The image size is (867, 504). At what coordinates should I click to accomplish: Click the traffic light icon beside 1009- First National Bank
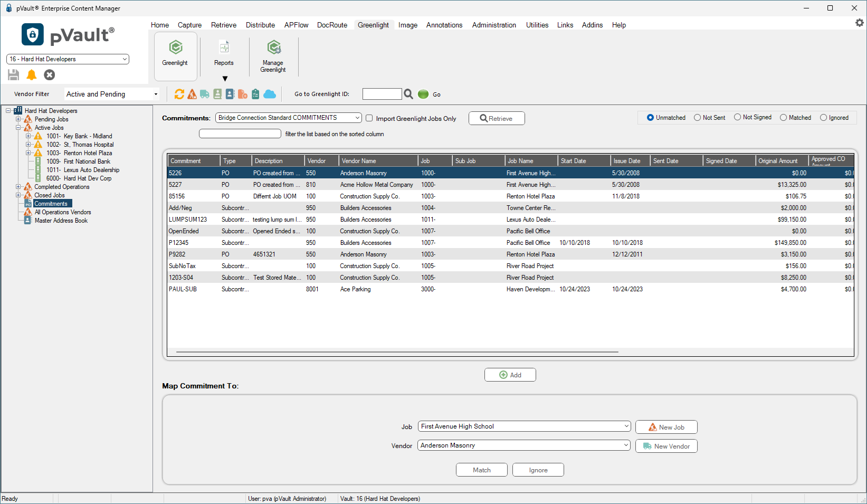point(38,161)
